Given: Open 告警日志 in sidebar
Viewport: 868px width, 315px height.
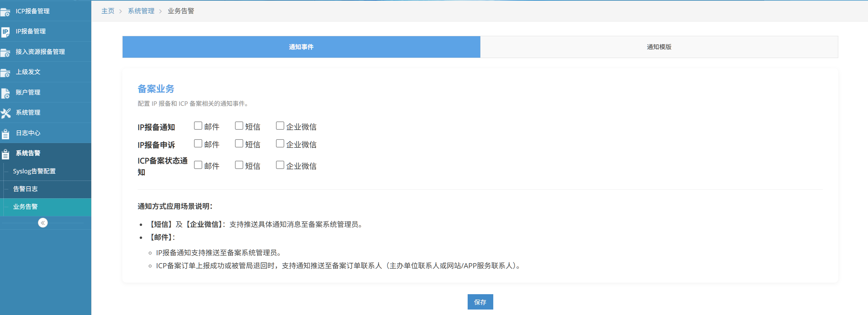Looking at the screenshot, I should (25, 189).
